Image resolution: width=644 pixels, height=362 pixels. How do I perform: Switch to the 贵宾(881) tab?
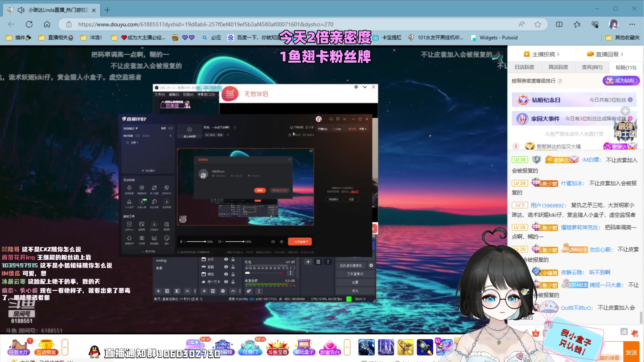pyautogui.click(x=592, y=67)
